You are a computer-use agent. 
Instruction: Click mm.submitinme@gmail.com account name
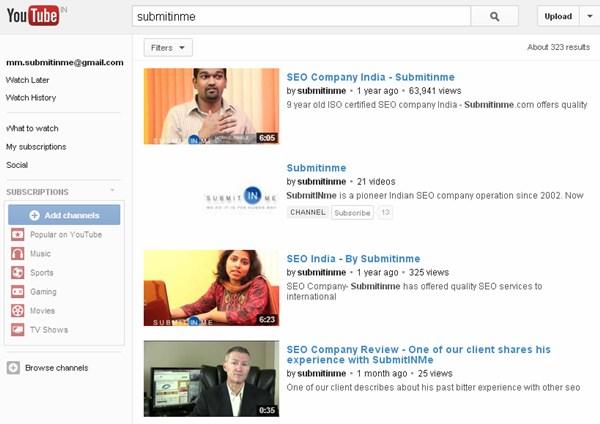coord(65,62)
